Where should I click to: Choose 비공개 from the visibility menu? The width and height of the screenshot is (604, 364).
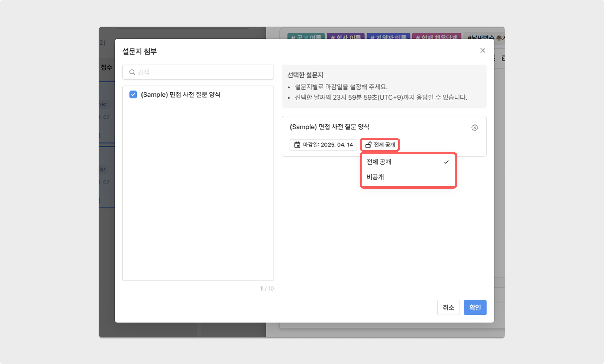click(x=375, y=177)
